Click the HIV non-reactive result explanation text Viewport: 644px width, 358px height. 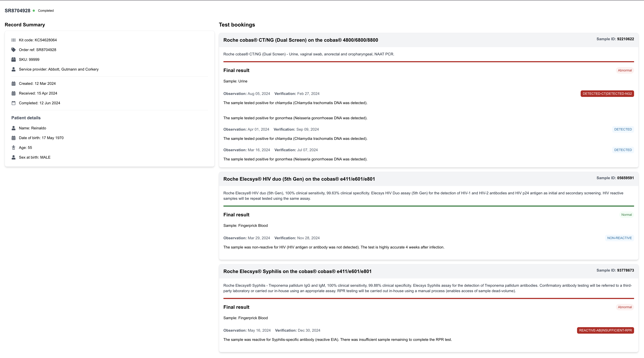click(334, 247)
